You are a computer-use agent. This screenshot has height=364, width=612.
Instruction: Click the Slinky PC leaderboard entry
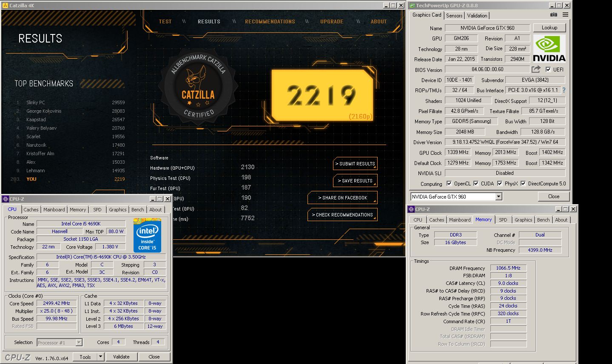coord(70,102)
